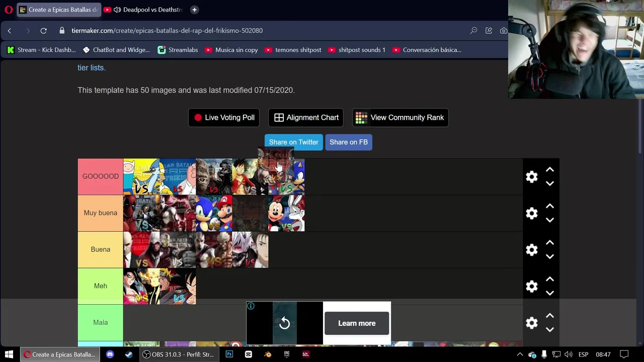Move Meh row up with chevron
Viewport: 644px width, 362px height.
(550, 280)
